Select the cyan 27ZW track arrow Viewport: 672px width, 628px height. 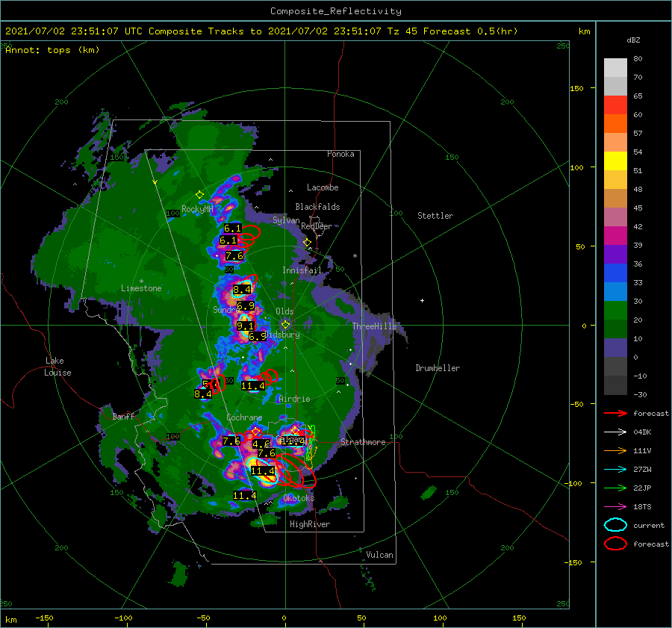(x=615, y=470)
